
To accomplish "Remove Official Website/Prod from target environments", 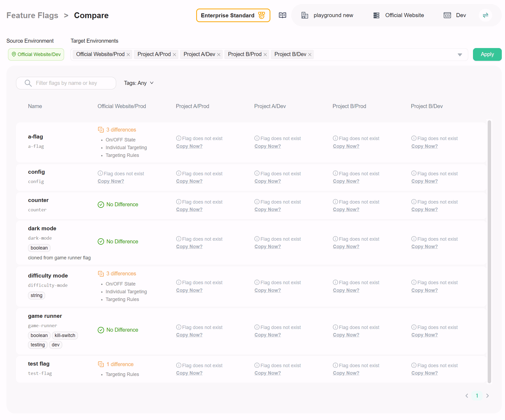I will 128,54.
